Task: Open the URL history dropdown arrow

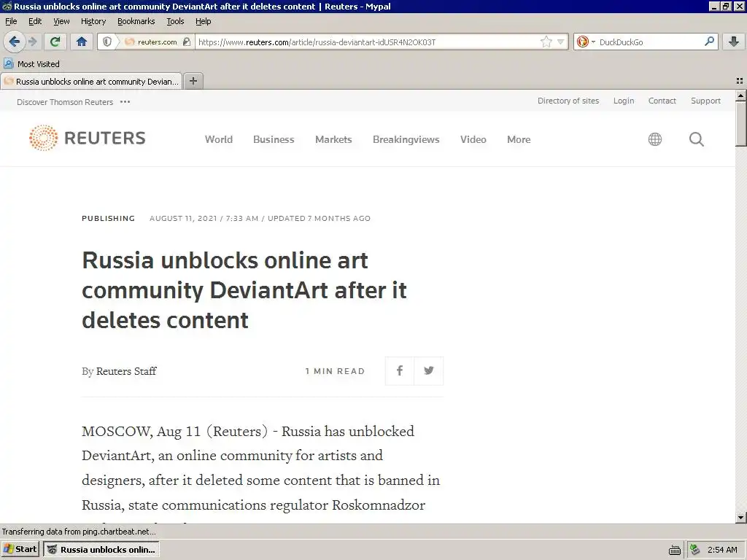Action: click(x=561, y=42)
